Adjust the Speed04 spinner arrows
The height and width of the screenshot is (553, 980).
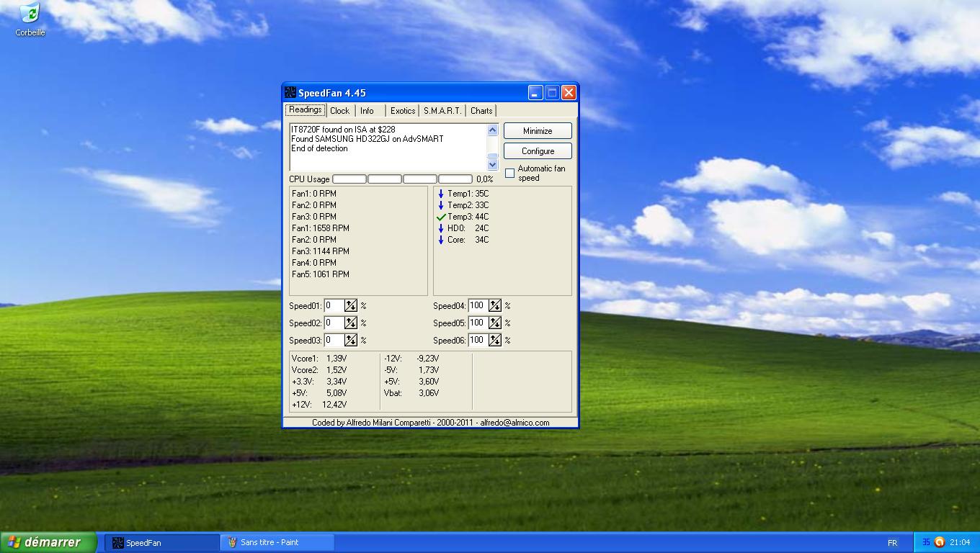[x=495, y=306]
